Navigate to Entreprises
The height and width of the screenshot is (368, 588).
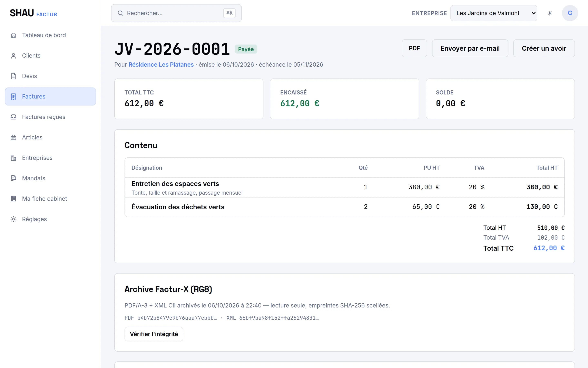(50, 158)
